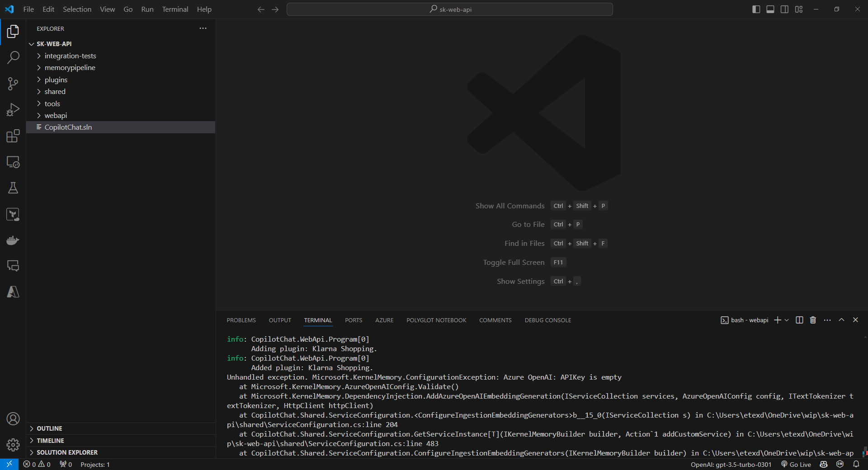Open the View menu

tap(107, 9)
